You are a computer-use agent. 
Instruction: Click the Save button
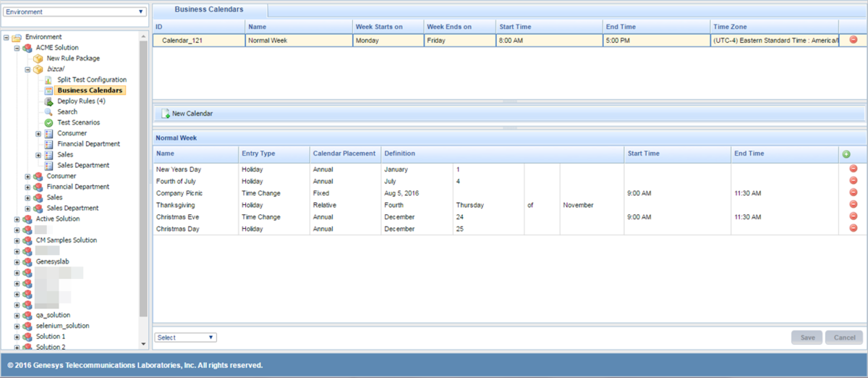806,337
